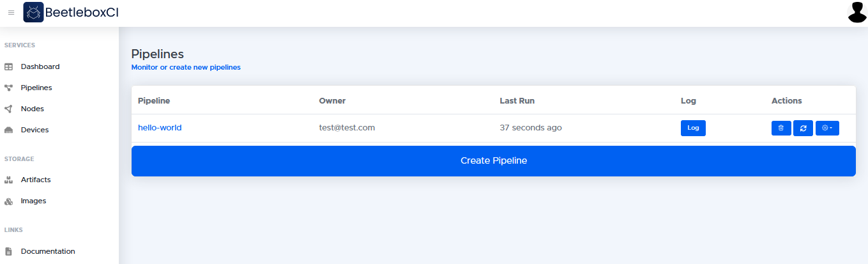Expand the gear settings dropdown

(827, 128)
